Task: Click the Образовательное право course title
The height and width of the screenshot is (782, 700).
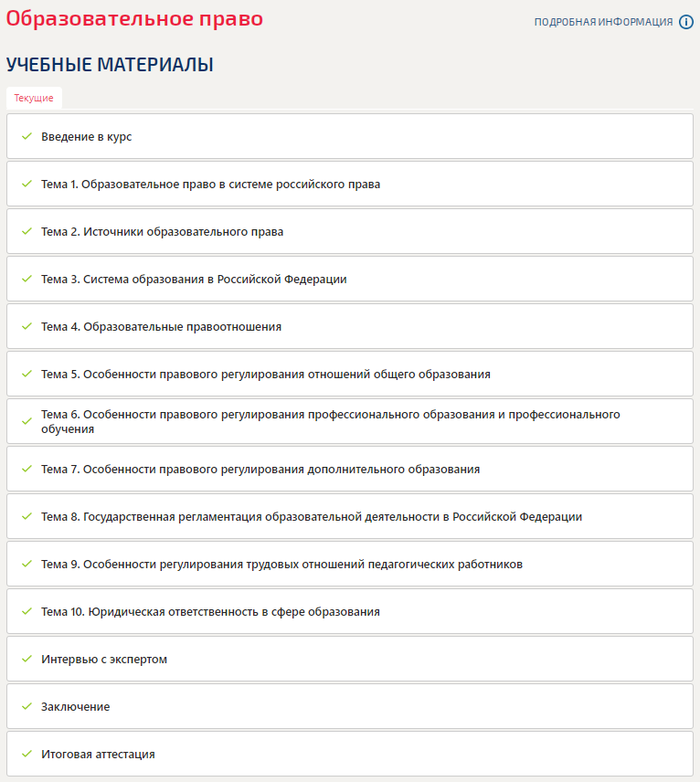Action: pos(134,18)
